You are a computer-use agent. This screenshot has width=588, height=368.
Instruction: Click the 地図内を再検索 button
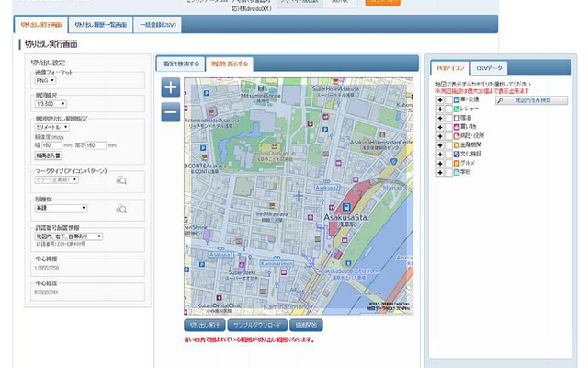tap(531, 100)
